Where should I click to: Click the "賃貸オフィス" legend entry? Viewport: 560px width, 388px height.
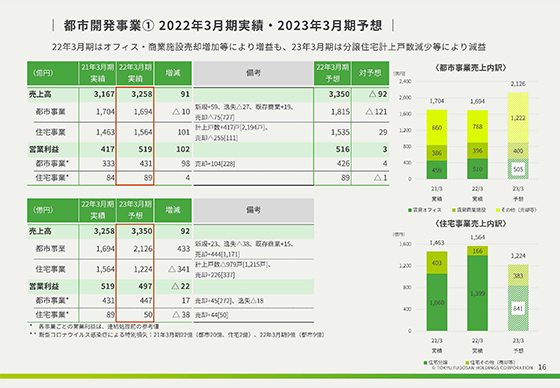point(425,210)
